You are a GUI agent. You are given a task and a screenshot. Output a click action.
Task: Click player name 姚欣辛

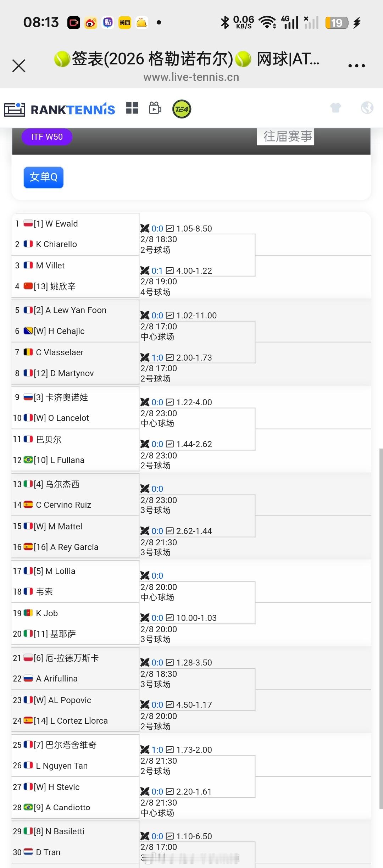click(x=63, y=286)
